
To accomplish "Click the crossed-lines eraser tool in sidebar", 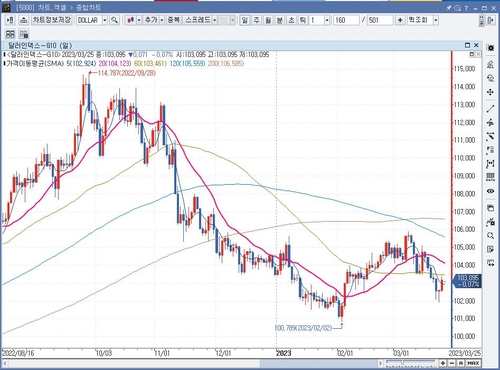I will pos(490,136).
